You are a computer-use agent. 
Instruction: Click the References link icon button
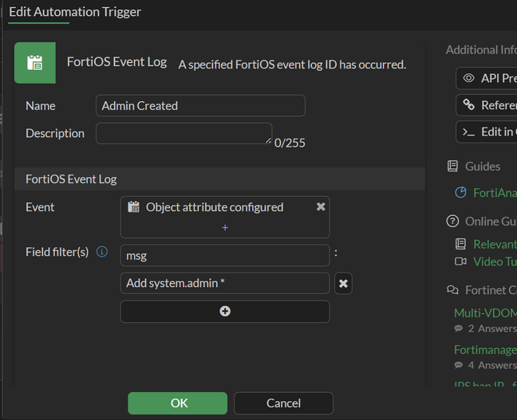(469, 105)
